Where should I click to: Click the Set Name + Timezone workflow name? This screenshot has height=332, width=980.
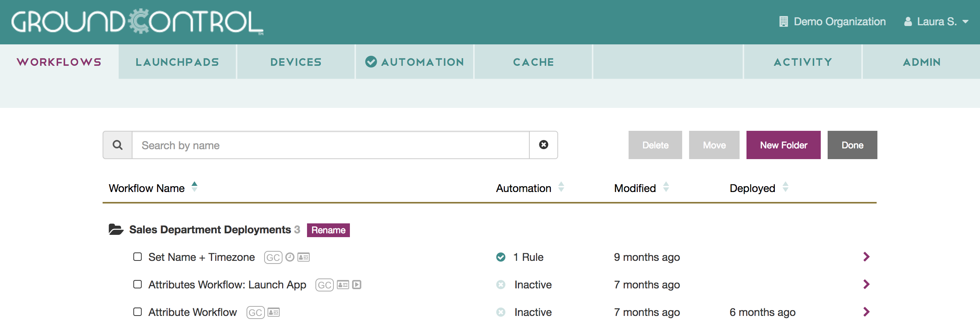[202, 257]
